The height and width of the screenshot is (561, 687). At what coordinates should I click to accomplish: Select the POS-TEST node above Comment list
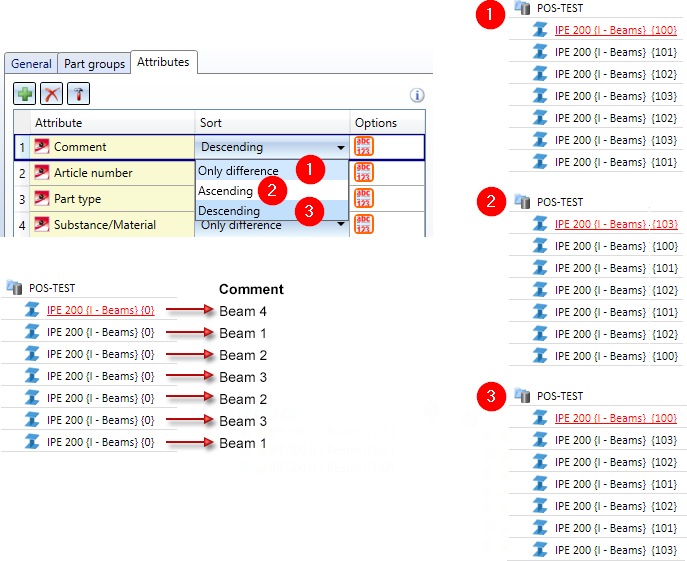coord(53,288)
